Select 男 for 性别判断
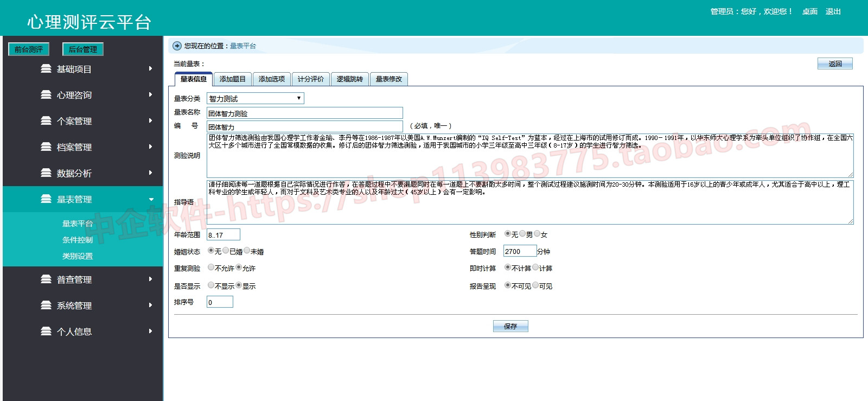This screenshot has width=868, height=401. 522,234
